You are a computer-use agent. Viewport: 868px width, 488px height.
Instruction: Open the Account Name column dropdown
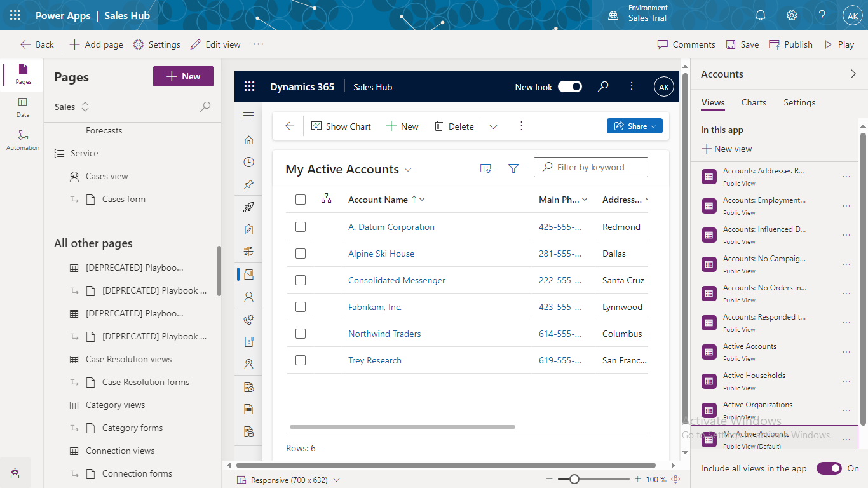(422, 199)
